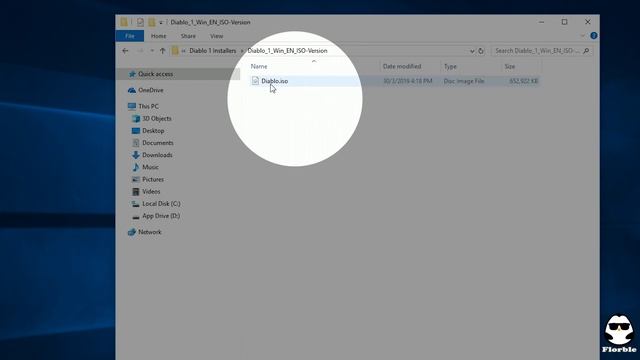640x360 pixels.
Task: Open recent locations dropdown arrow
Action: pyautogui.click(x=152, y=51)
